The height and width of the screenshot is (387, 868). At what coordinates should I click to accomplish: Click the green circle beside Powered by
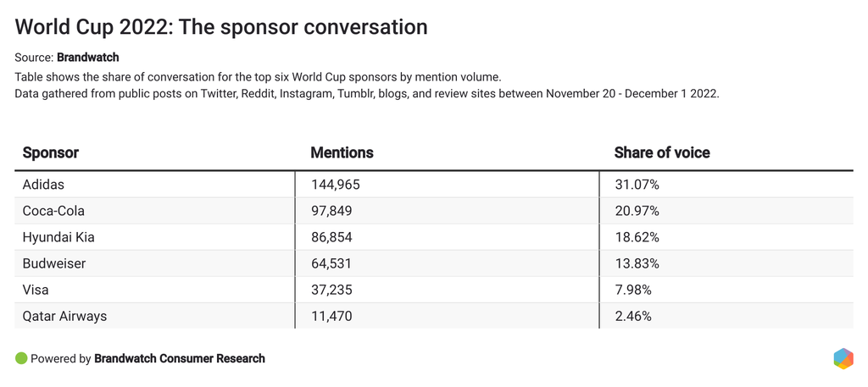coord(21,358)
